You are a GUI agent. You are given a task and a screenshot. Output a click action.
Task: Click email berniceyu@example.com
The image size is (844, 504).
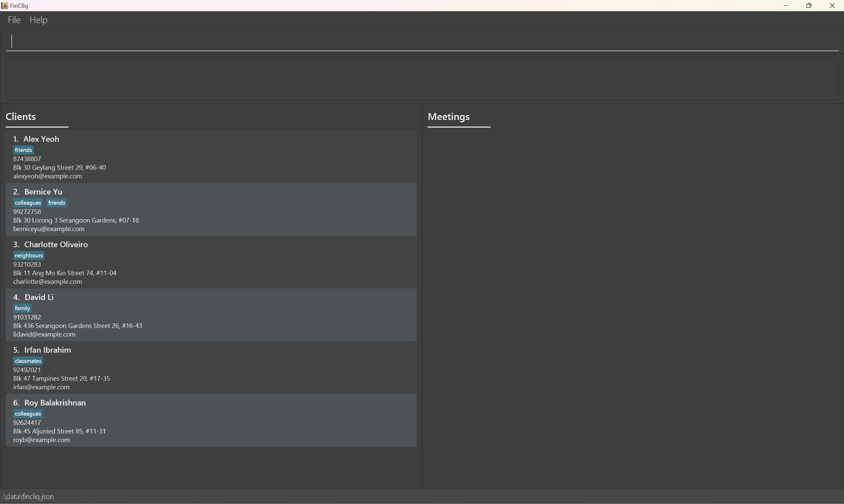(49, 229)
